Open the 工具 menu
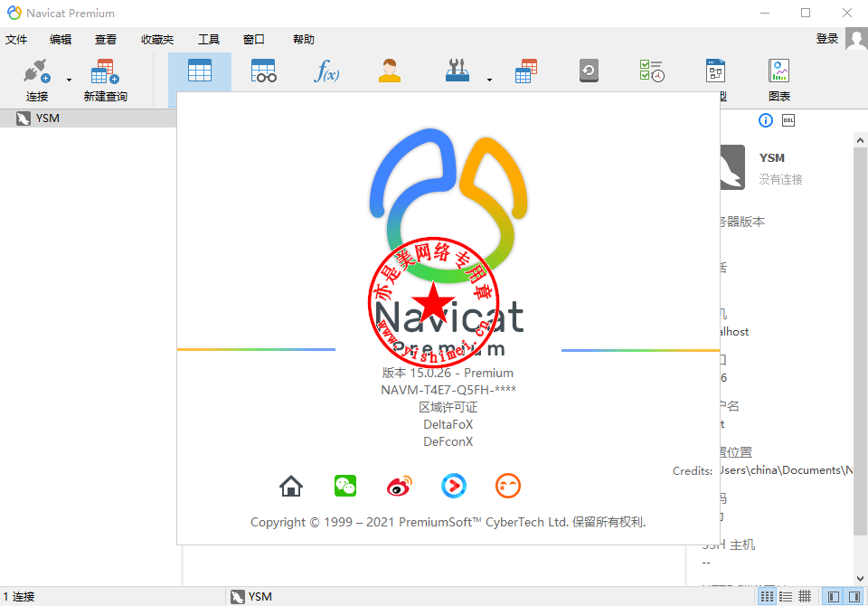This screenshot has height=606, width=868. tap(209, 39)
